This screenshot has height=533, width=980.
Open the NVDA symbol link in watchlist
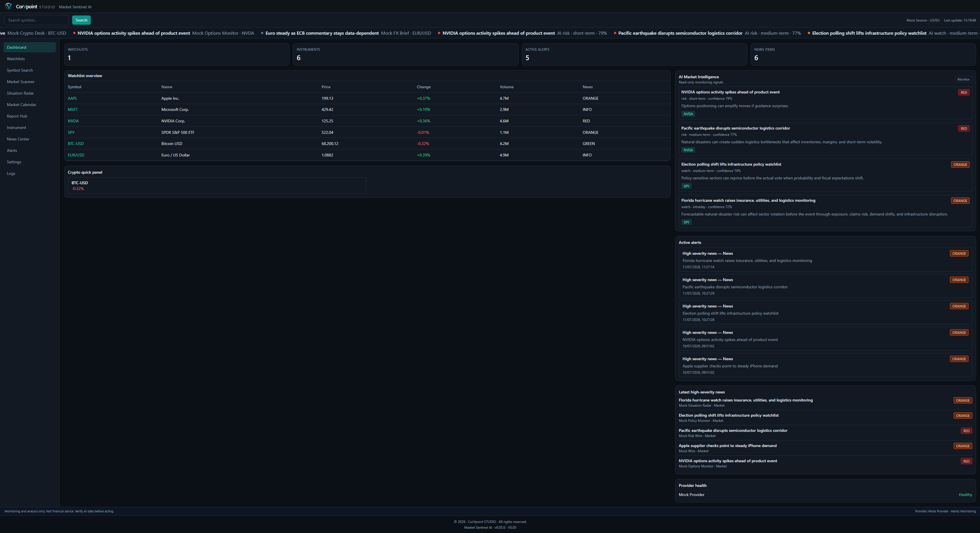(x=73, y=121)
